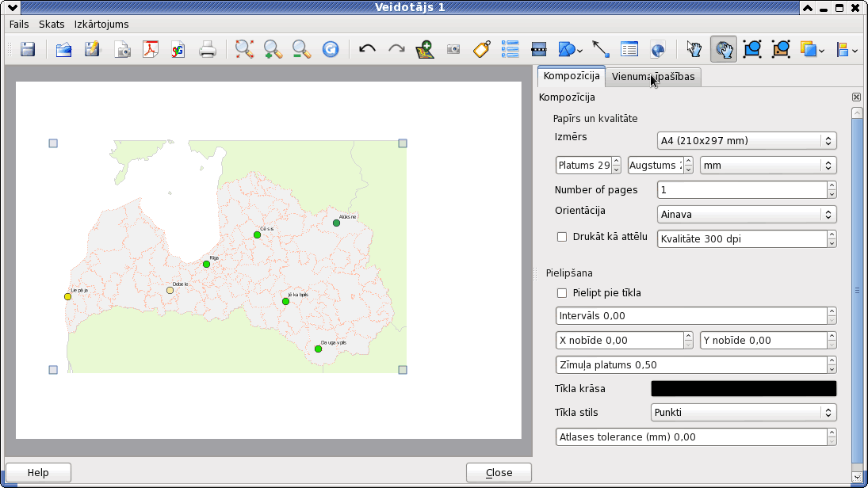Save composition as template icon

(92, 50)
